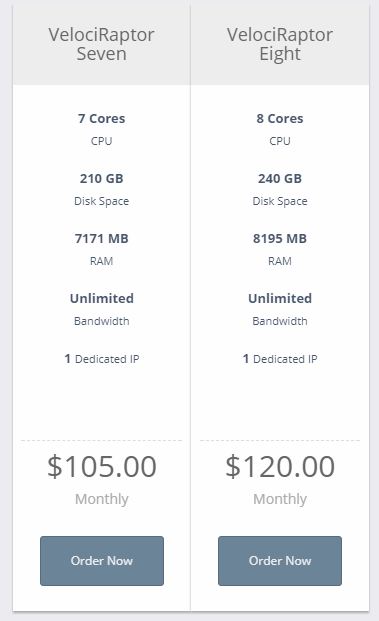Screen dimensions: 379x621
Task: Click Order Now for VelociRaptor Seven
Action: (102, 561)
